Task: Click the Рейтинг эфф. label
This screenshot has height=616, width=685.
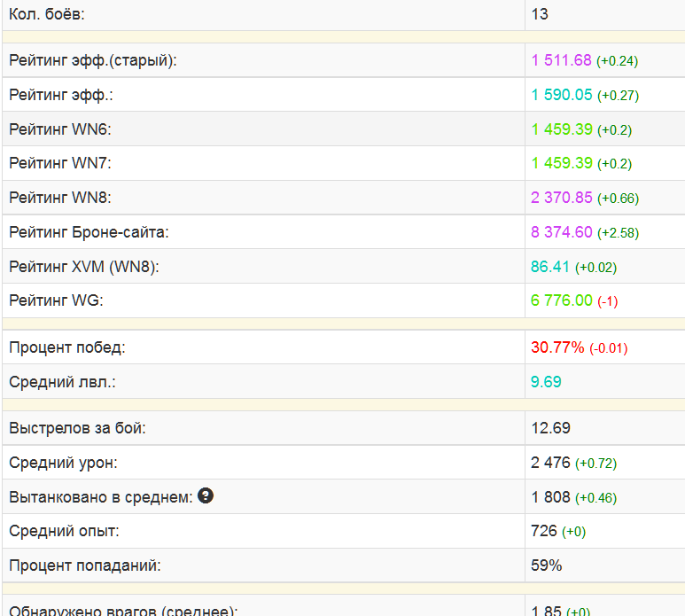Action: point(61,95)
